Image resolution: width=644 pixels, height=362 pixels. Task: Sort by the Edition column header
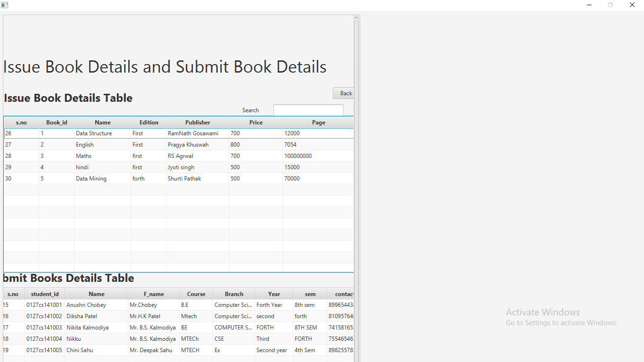[x=148, y=122]
